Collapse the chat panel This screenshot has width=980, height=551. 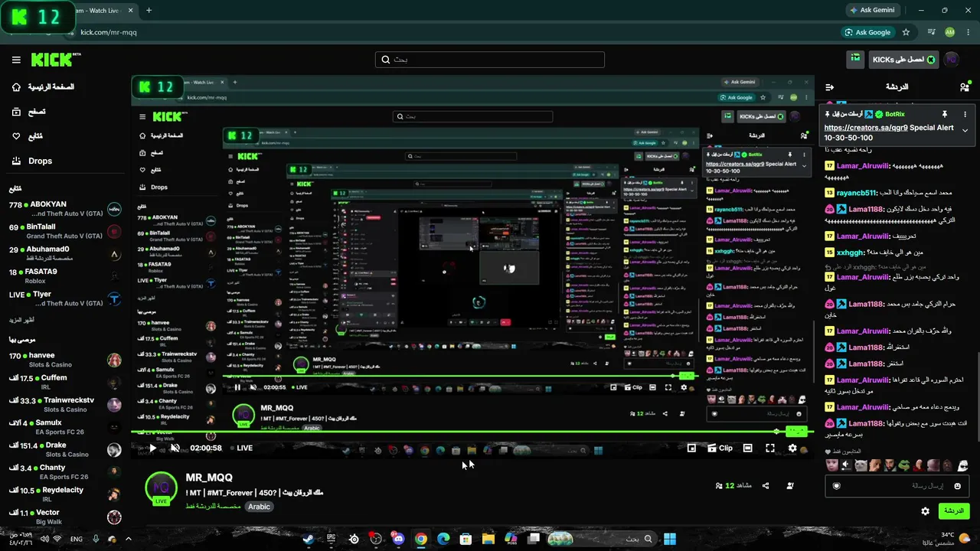click(x=829, y=87)
